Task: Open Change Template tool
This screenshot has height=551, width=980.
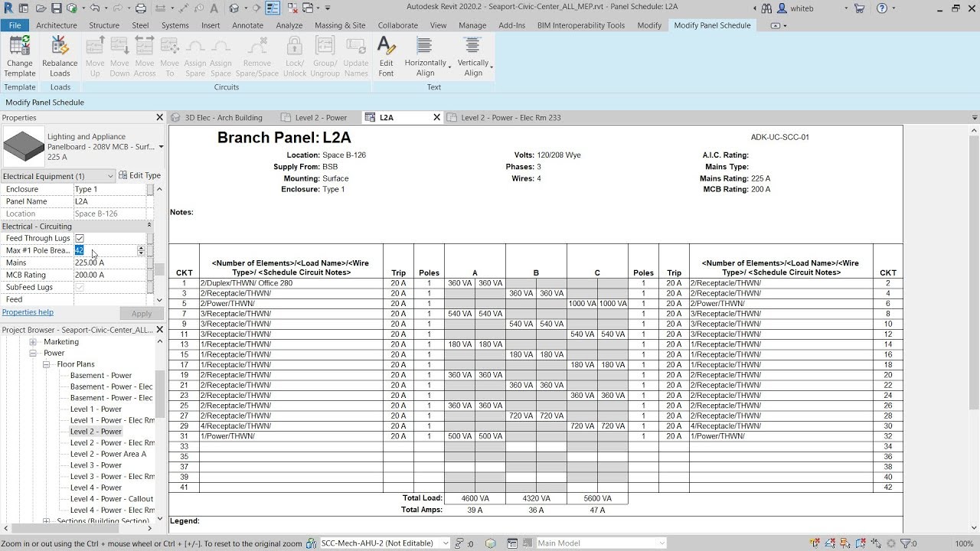Action: 20,57
